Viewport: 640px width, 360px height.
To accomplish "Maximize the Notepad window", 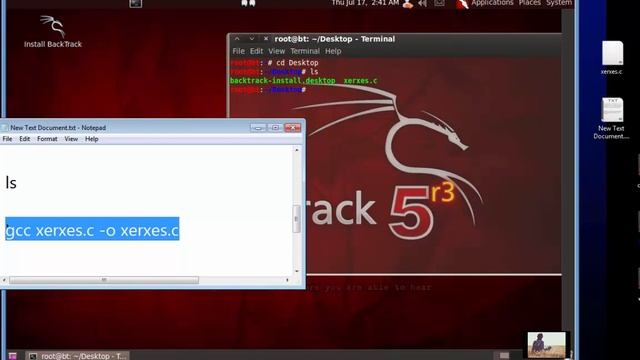I will click(275, 127).
